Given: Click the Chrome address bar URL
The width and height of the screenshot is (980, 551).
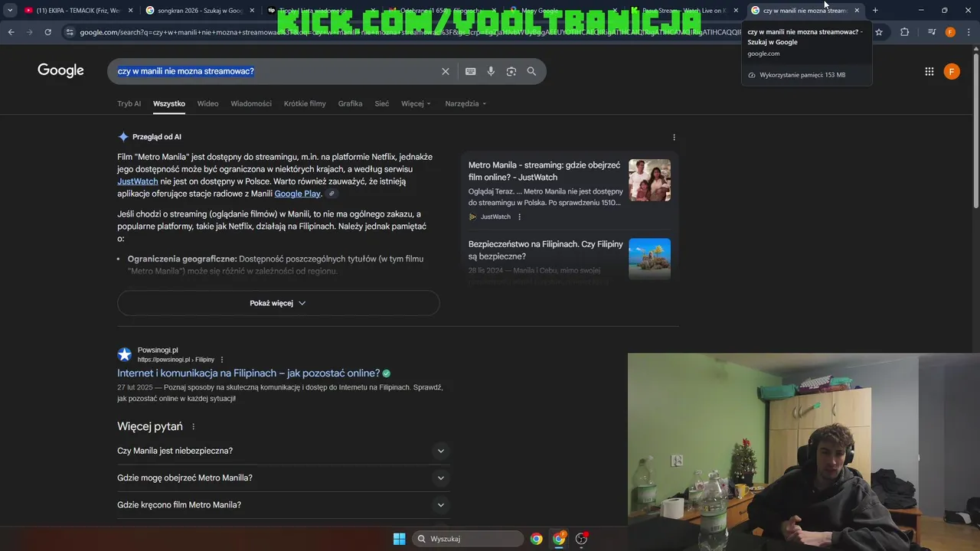Looking at the screenshot, I should pyautogui.click(x=410, y=32).
